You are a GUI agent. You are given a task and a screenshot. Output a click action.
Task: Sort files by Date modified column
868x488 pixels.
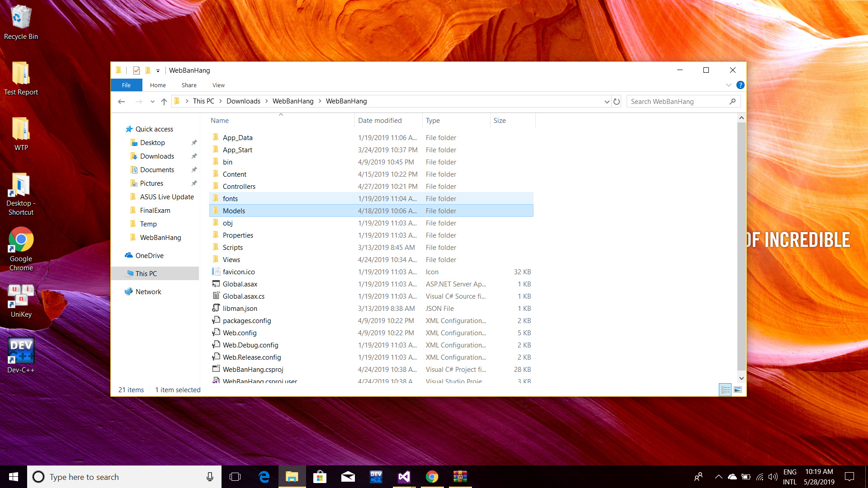(380, 121)
